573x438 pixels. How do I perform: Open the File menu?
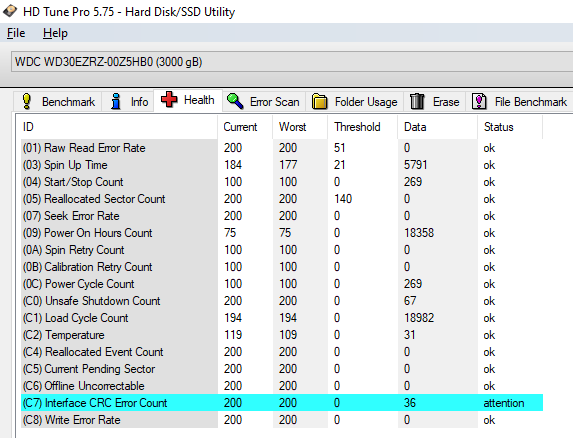coord(16,33)
